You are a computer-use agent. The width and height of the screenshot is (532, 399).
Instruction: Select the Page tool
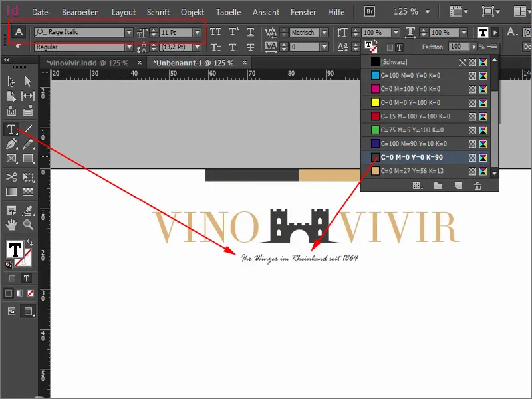coord(11,96)
